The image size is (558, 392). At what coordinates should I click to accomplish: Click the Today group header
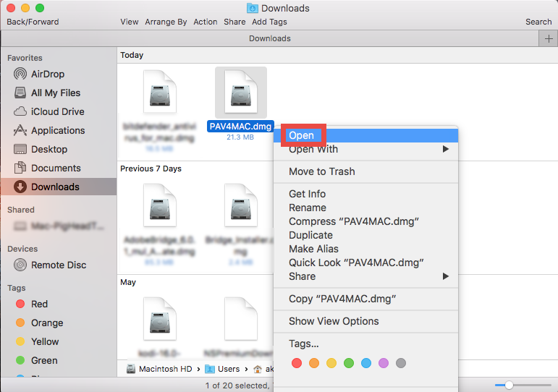pos(132,55)
